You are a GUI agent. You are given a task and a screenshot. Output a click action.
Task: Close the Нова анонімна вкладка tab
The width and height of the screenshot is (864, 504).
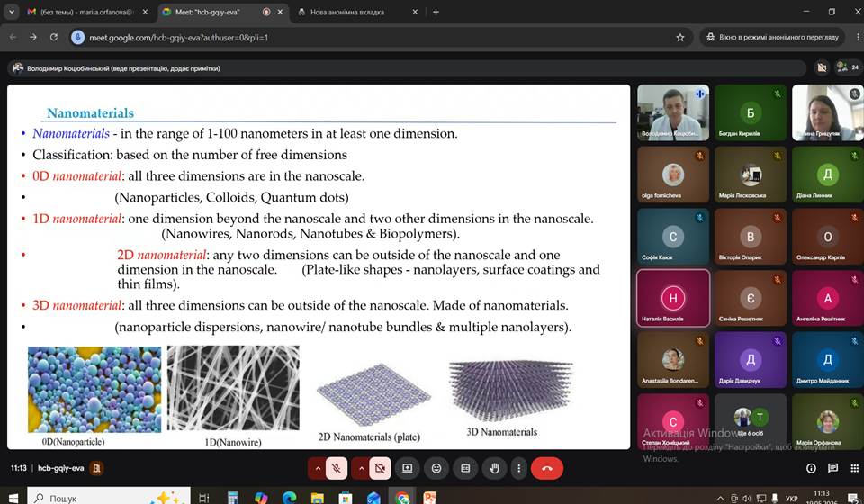(x=415, y=12)
